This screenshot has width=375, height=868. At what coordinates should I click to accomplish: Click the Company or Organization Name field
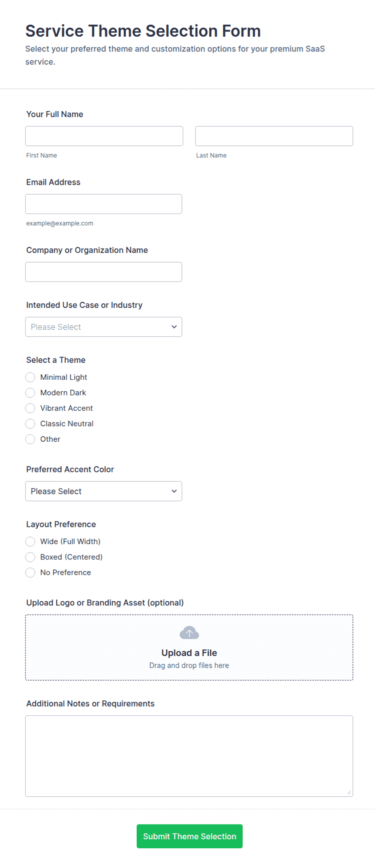pos(104,272)
